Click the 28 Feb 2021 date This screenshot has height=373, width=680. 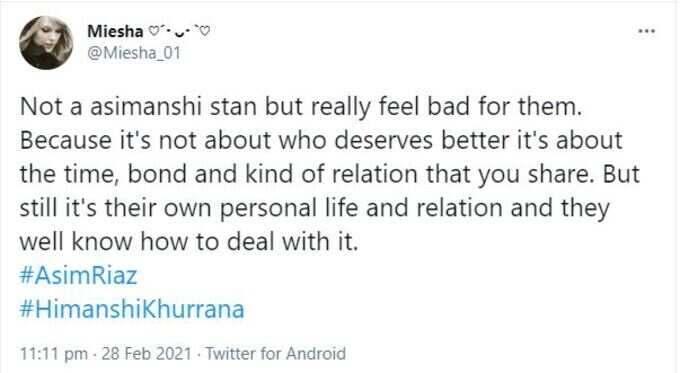point(146,353)
